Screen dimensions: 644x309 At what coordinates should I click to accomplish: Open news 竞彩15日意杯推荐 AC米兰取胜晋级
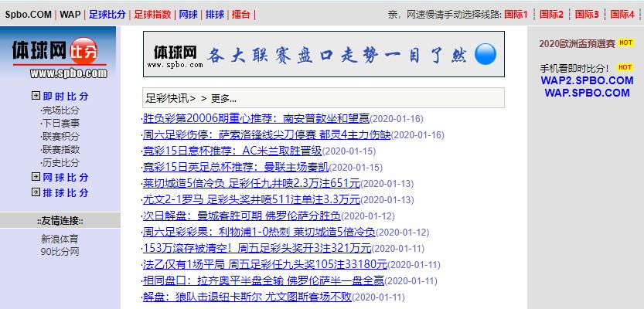tap(233, 151)
